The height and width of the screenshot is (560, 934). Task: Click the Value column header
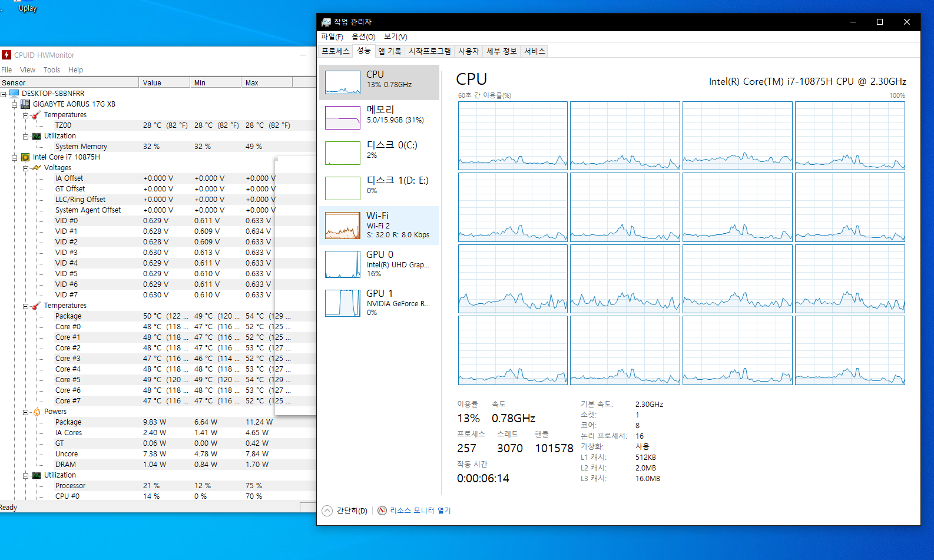coord(165,82)
